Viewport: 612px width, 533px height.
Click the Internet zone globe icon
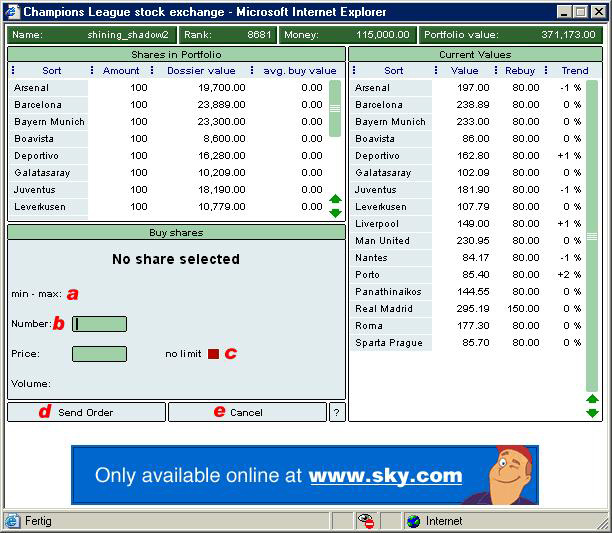(x=413, y=521)
